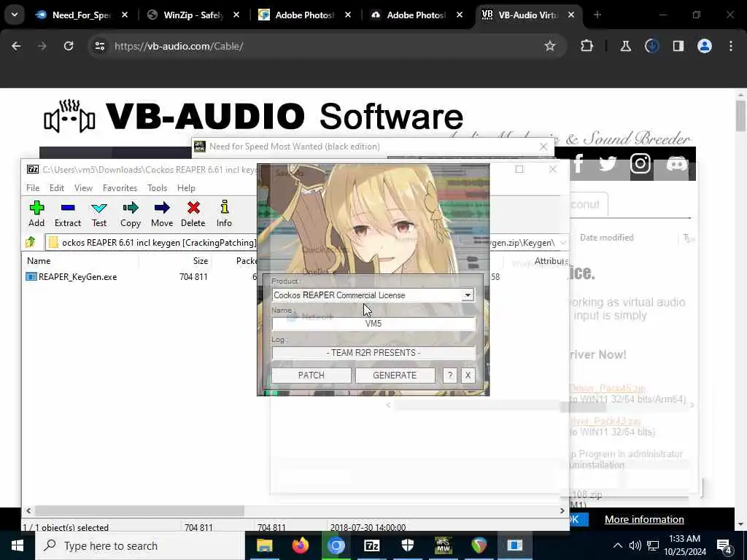Close keygen with its X button
747x560 pixels.
click(x=468, y=376)
